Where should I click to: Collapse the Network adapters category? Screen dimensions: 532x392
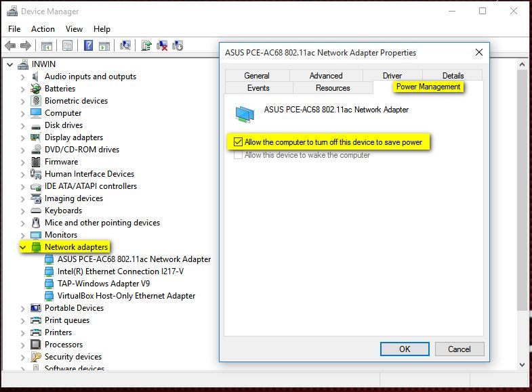coord(23,247)
